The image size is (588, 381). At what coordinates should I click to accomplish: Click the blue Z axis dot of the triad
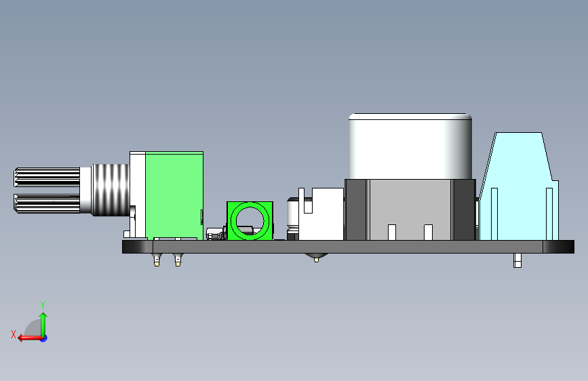[x=44, y=338]
